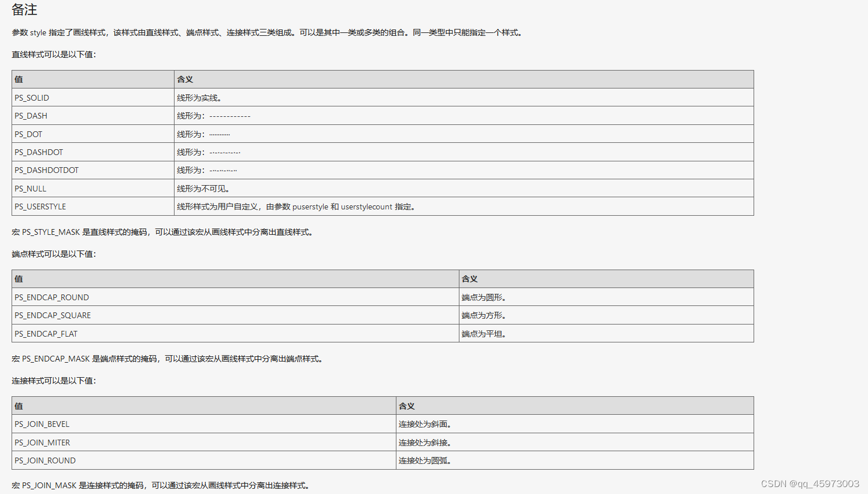The height and width of the screenshot is (494, 868).
Task: Click the text 端点为平坦。
Action: tap(484, 334)
